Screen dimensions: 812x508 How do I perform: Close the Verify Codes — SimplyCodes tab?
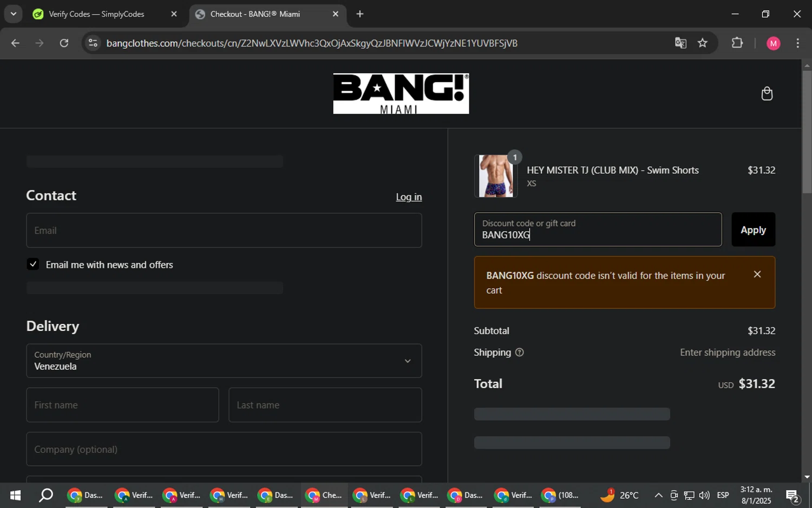pos(174,14)
